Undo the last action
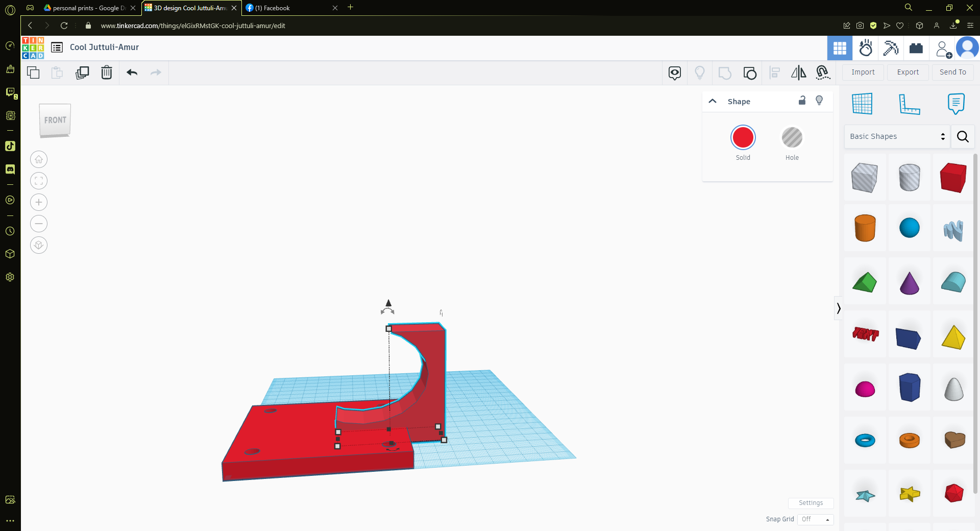This screenshot has width=980, height=531. click(132, 73)
